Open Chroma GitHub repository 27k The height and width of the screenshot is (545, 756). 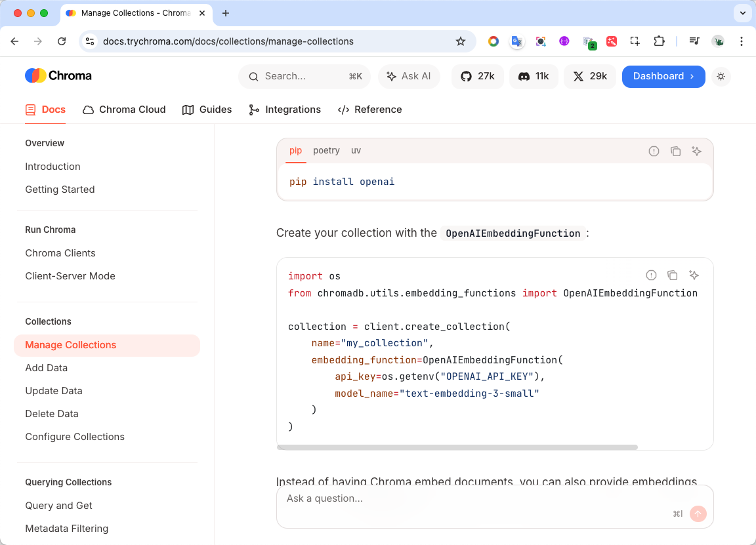click(x=477, y=76)
